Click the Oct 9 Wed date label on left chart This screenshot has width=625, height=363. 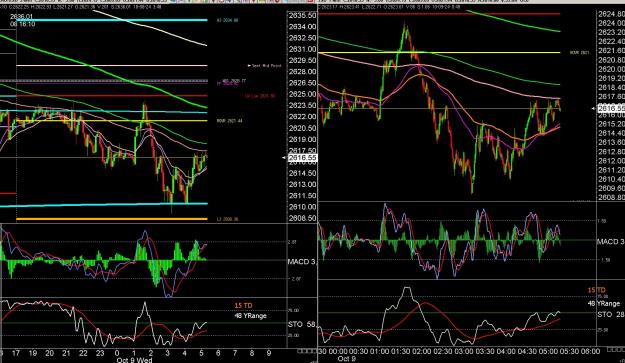[x=134, y=360]
